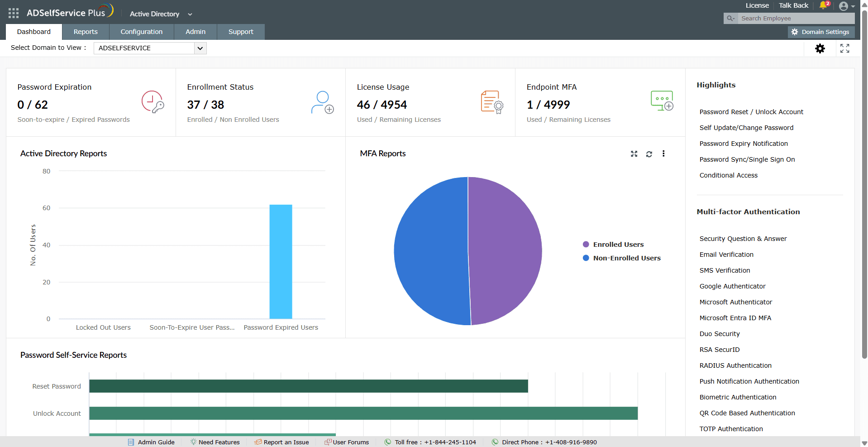The image size is (868, 447).
Task: Click the License Usage certificate icon
Action: click(x=492, y=102)
